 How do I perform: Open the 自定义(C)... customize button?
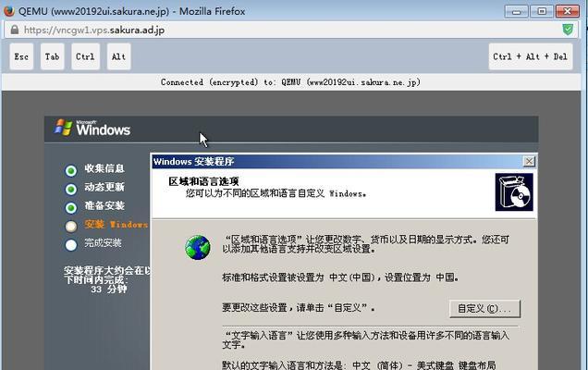tap(484, 309)
